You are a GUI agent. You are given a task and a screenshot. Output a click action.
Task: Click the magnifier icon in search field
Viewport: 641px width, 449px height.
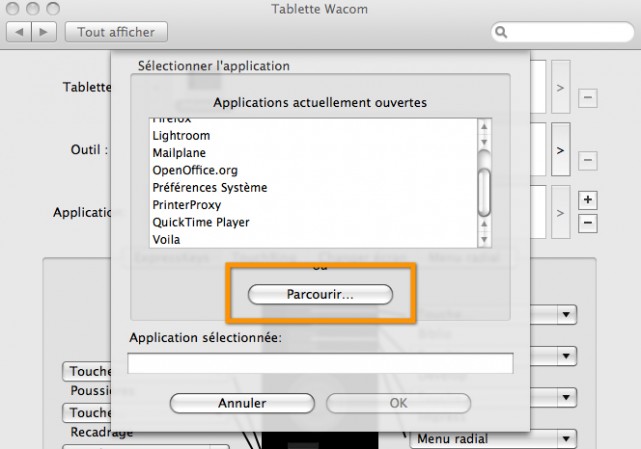pos(501,32)
